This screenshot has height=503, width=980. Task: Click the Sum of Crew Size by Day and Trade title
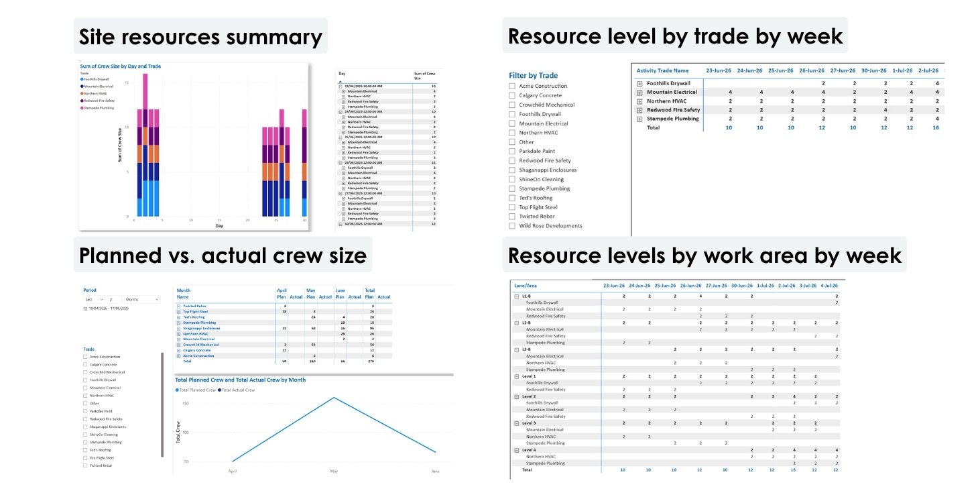(121, 66)
